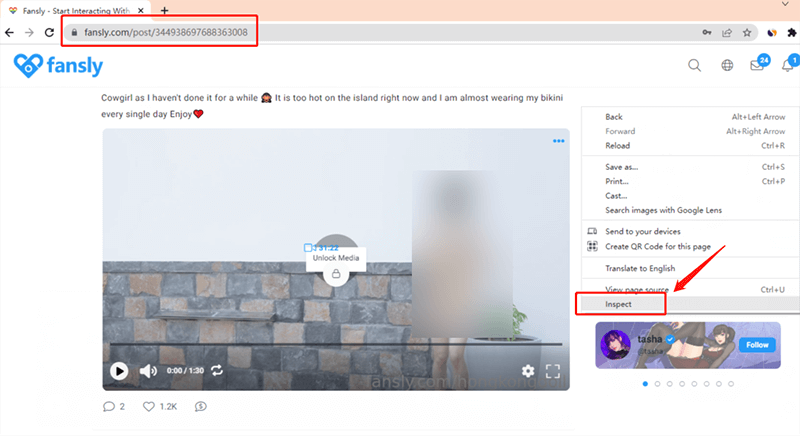Enter fullscreen video mode
800x436 pixels.
coord(551,371)
